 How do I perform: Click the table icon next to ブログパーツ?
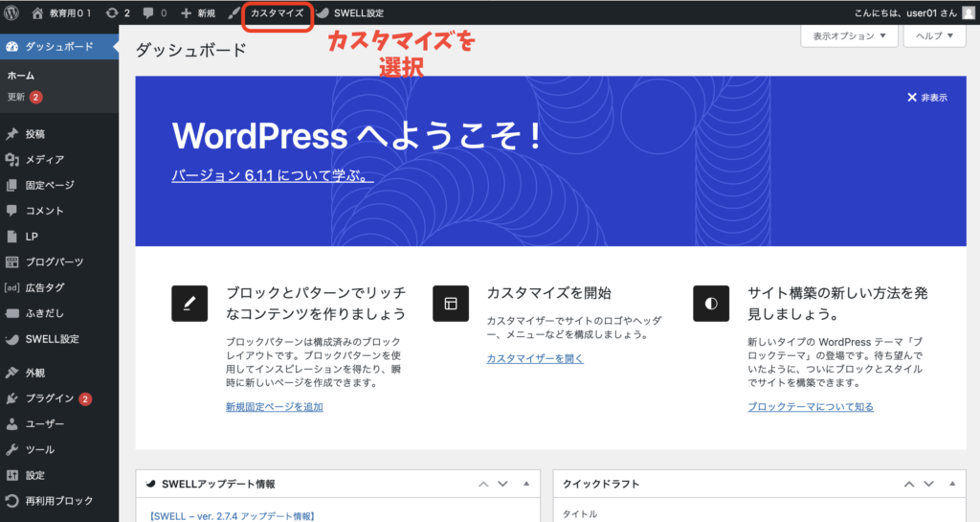coord(11,261)
